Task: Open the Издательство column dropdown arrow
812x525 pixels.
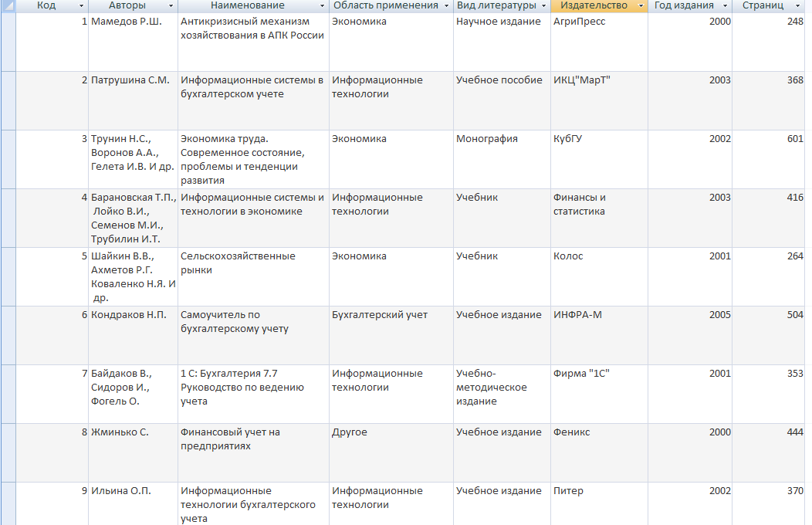Action: pyautogui.click(x=641, y=5)
